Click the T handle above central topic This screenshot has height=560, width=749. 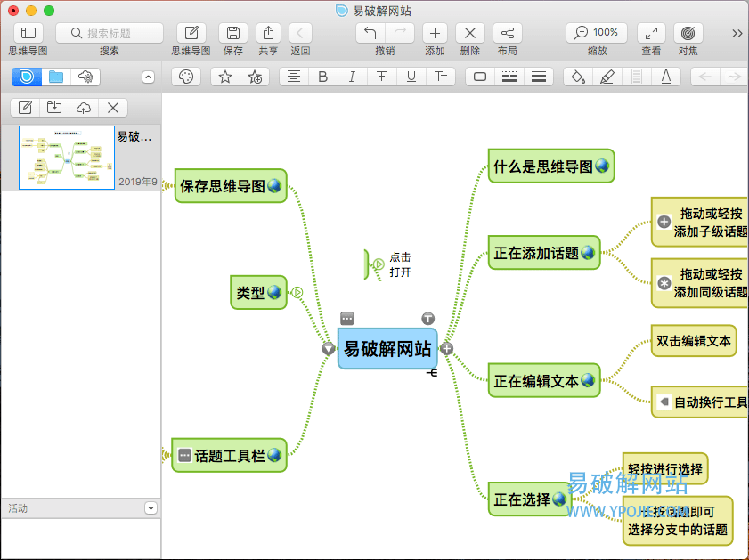(428, 319)
